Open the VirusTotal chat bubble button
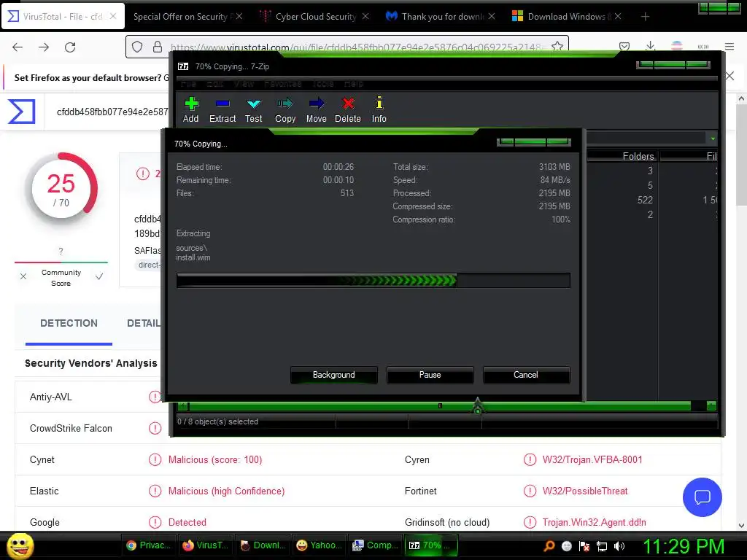The image size is (747, 560). 703,497
